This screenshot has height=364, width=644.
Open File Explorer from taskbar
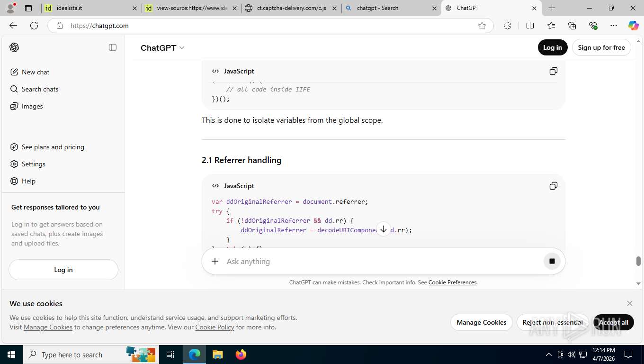click(x=218, y=355)
